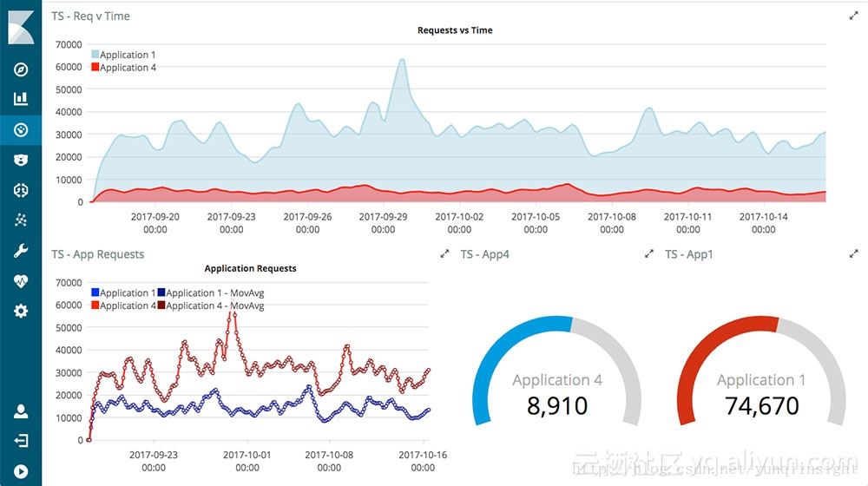Viewport: 868px width, 486px height.
Task: Open Graph via the node network icon
Action: (21, 220)
